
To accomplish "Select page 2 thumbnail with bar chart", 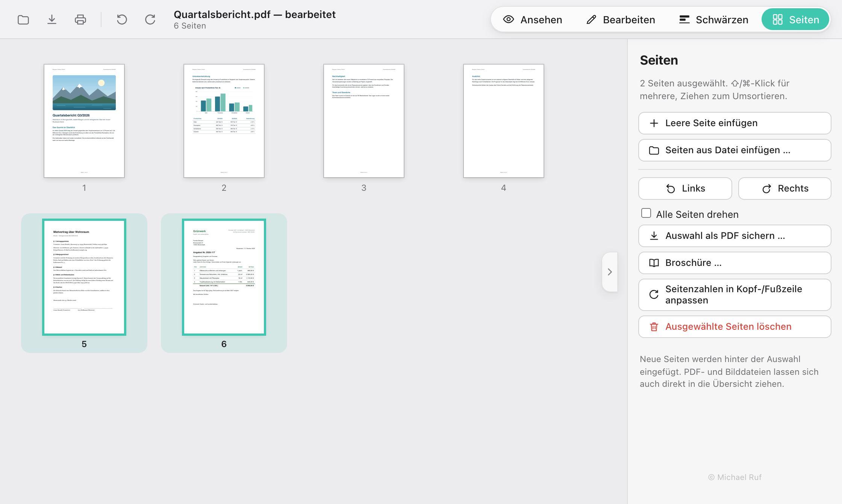I will (x=224, y=121).
